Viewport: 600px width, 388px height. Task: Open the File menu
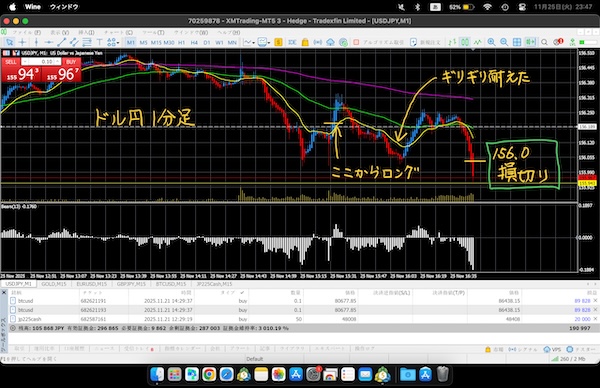(x=26, y=33)
